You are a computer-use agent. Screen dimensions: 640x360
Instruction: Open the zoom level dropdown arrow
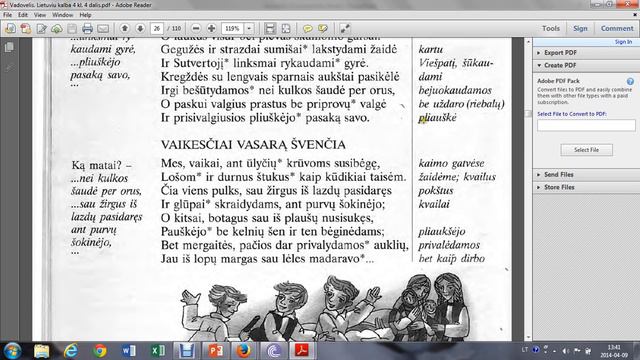pos(249,28)
